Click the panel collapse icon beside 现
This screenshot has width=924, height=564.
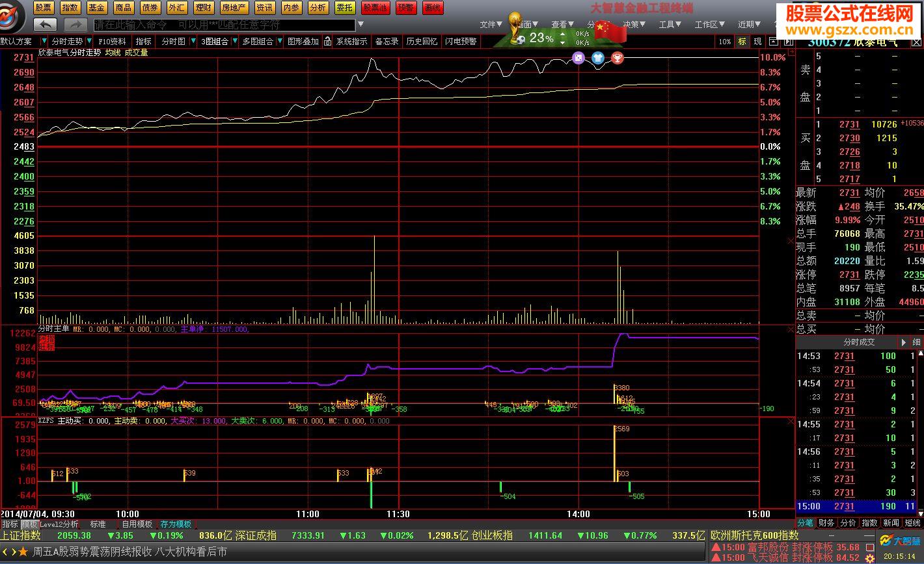point(772,41)
